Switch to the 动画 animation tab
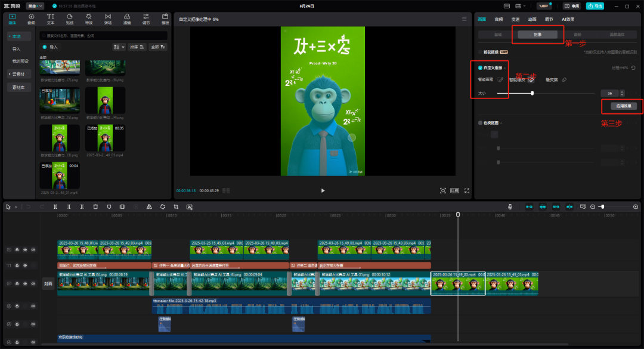The width and height of the screenshot is (644, 349). [531, 19]
